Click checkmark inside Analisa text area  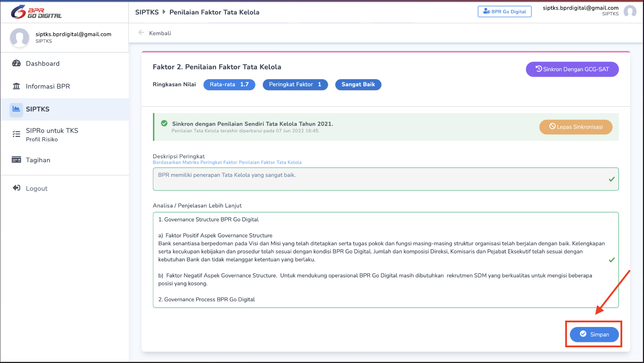point(612,260)
